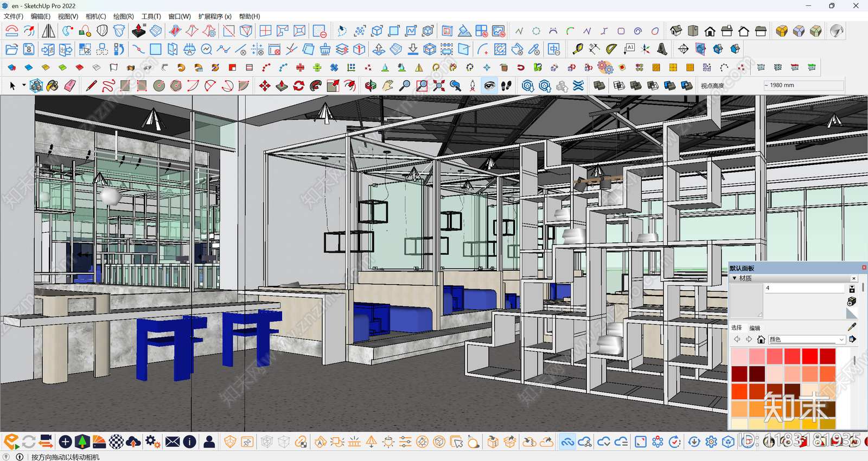868x461 pixels.
Task: Choose the Make Component tool
Action: click(x=36, y=86)
